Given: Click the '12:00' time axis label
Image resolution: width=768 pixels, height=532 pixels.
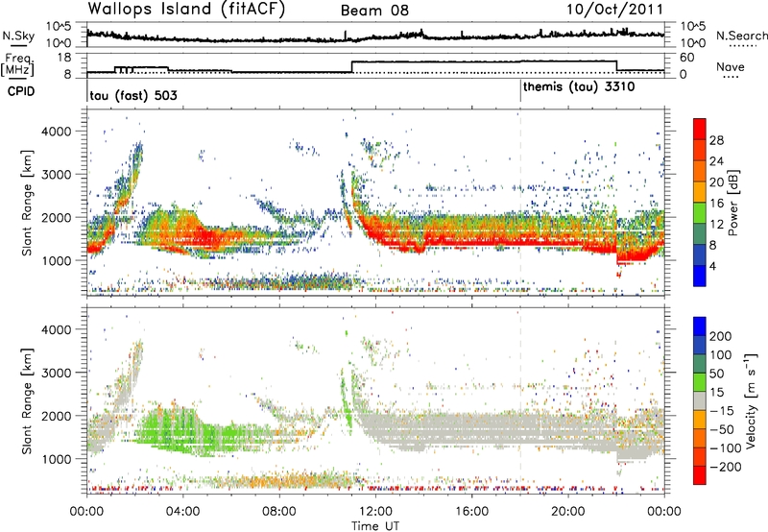Looking at the screenshot, I should [375, 512].
